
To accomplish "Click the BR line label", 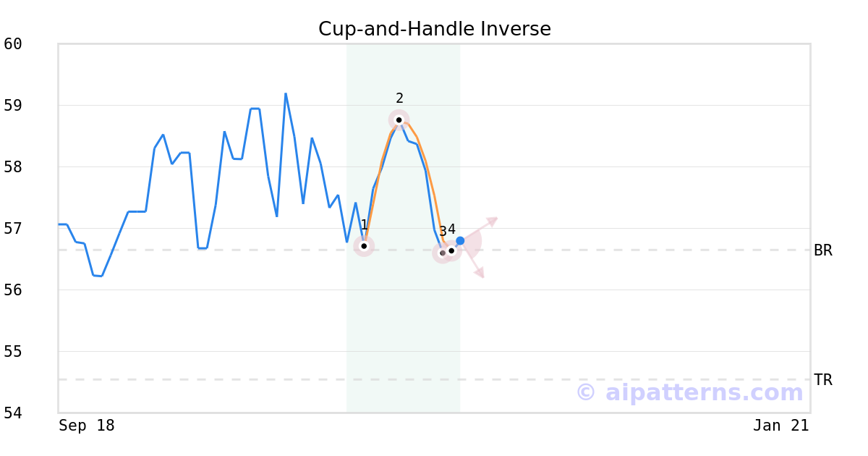I will tap(822, 250).
